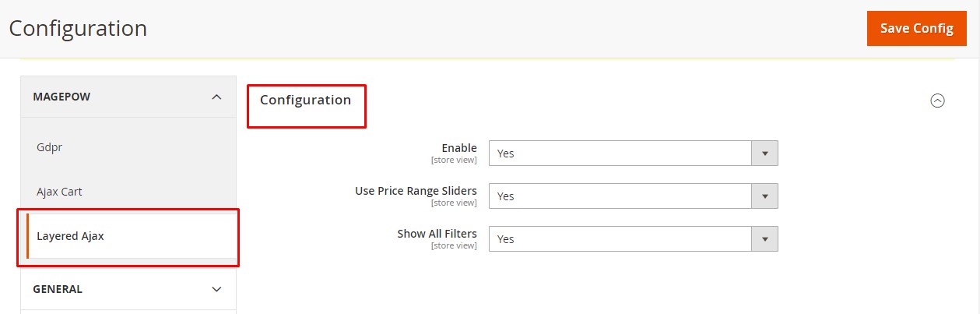Open the Gdpr settings page
This screenshot has width=980, height=314.
coord(49,146)
